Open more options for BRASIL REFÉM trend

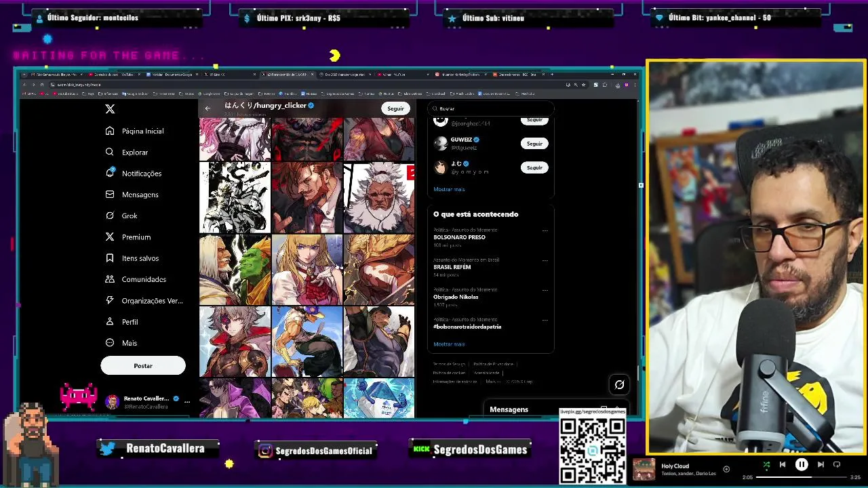[x=545, y=260]
